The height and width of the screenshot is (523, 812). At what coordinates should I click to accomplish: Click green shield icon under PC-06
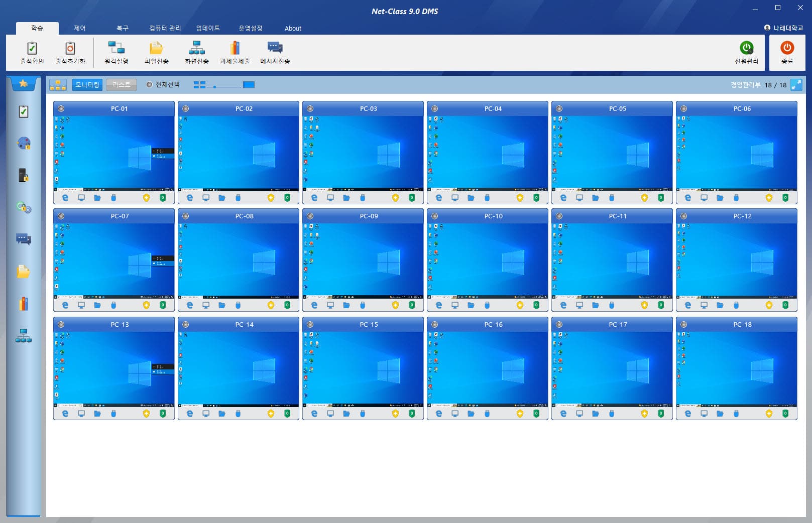[x=785, y=198]
